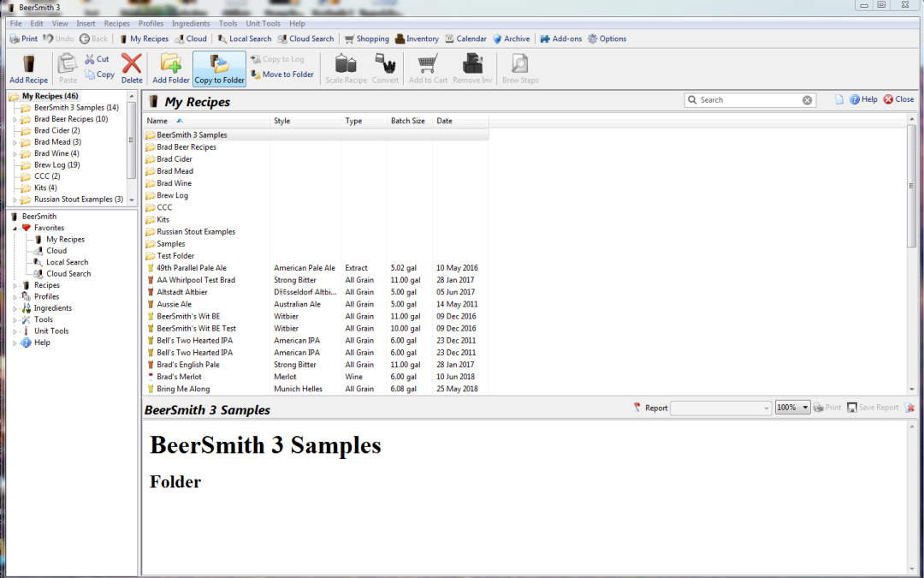Select the Copy to Folder tool
This screenshot has height=578, width=924.
click(x=219, y=69)
